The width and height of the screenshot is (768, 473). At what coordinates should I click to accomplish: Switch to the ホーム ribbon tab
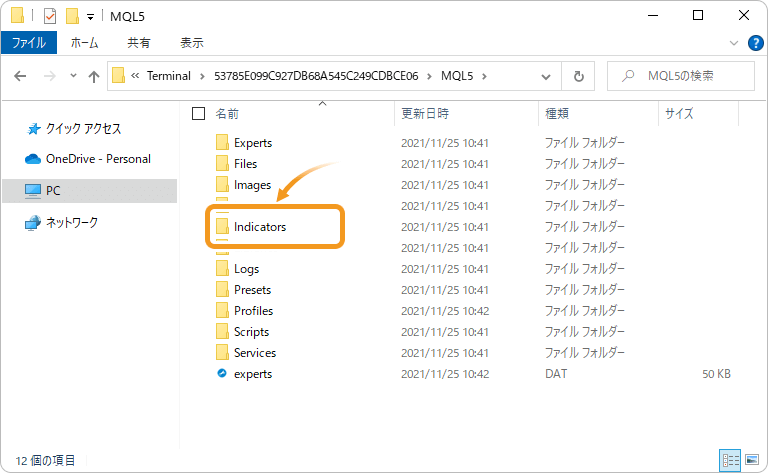coord(84,43)
